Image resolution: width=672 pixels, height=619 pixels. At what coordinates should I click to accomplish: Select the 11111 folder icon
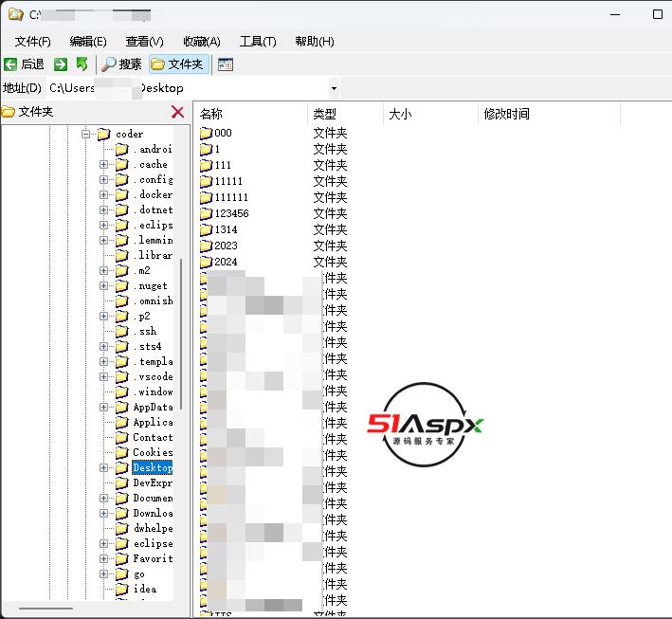click(206, 181)
